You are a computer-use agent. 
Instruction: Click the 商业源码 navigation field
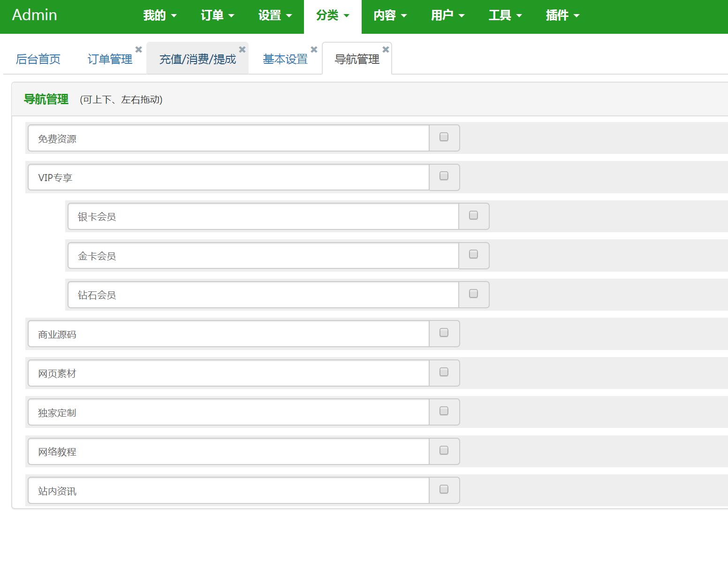(x=229, y=334)
